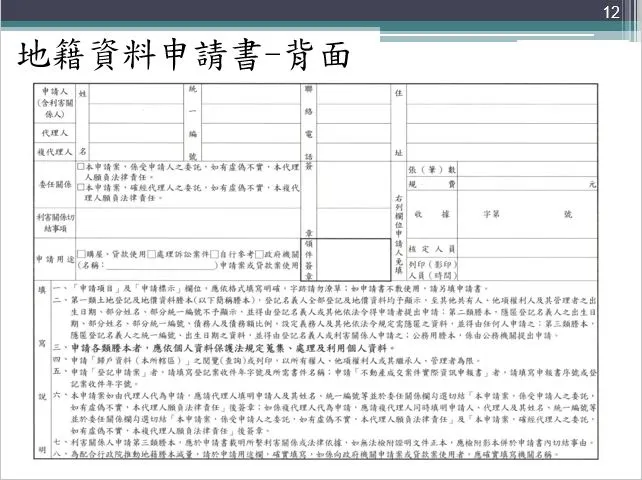
Task: Click the 申請案或貸款案使用 text
Action: coord(260,265)
